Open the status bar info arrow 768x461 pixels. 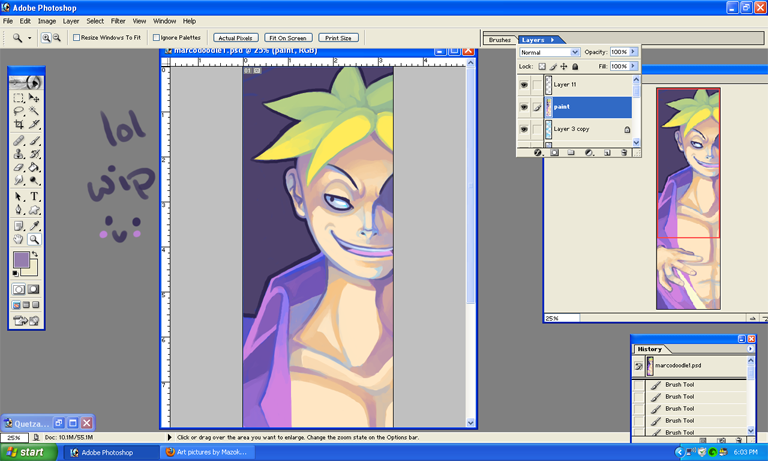tap(169, 437)
